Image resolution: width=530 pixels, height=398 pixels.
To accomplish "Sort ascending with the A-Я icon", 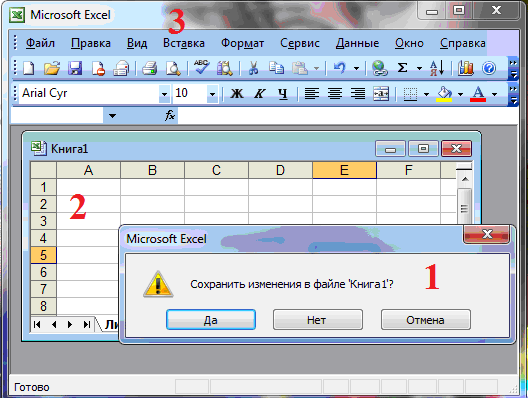I will pyautogui.click(x=437, y=68).
